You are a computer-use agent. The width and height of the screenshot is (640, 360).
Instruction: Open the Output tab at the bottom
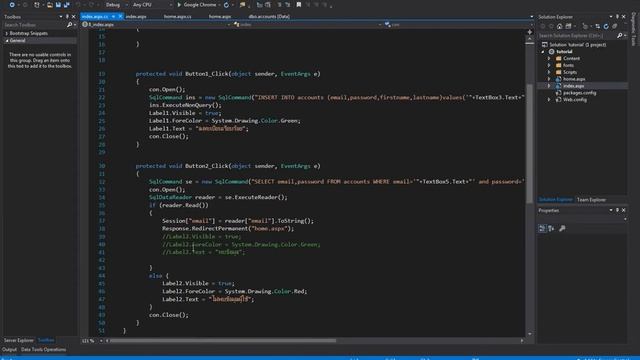(9, 350)
